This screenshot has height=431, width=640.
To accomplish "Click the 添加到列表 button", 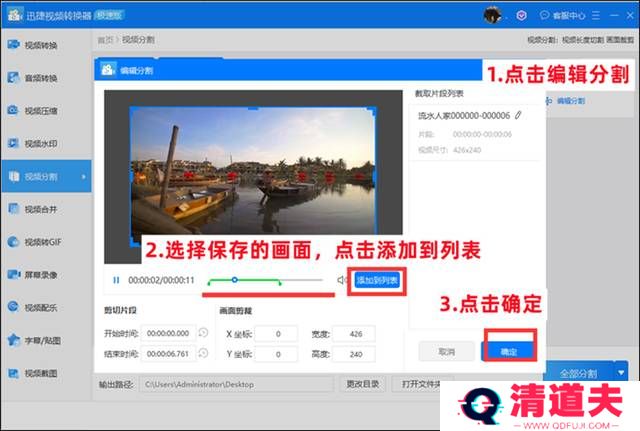I will pos(377,280).
